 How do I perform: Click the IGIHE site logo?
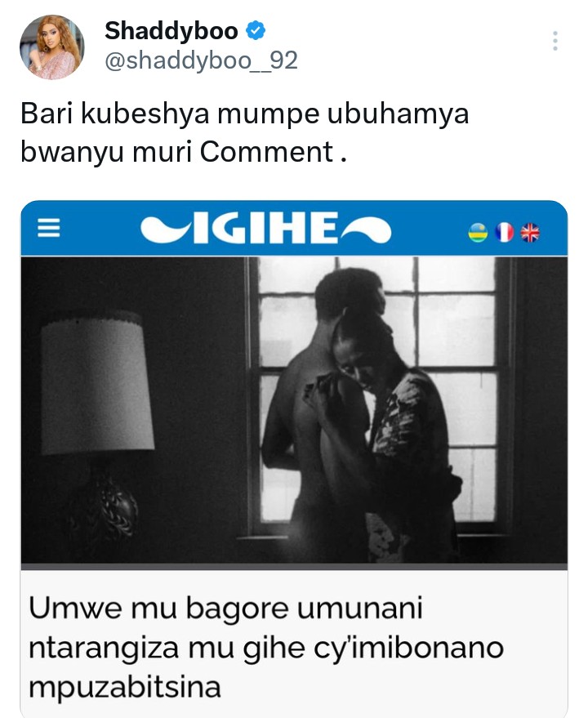[265, 228]
